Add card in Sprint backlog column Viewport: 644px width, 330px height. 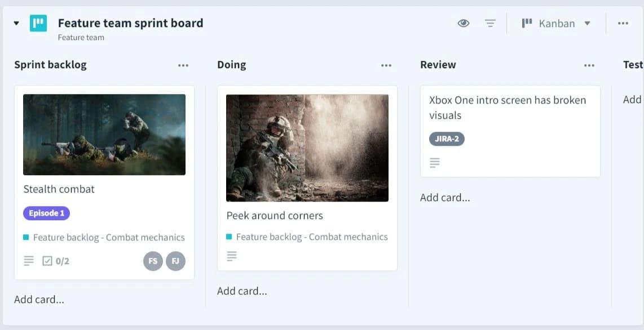39,299
